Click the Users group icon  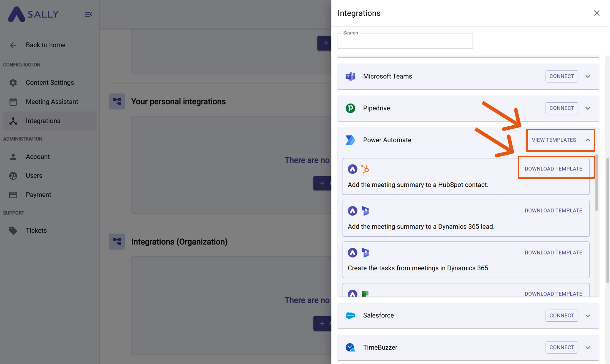13,176
